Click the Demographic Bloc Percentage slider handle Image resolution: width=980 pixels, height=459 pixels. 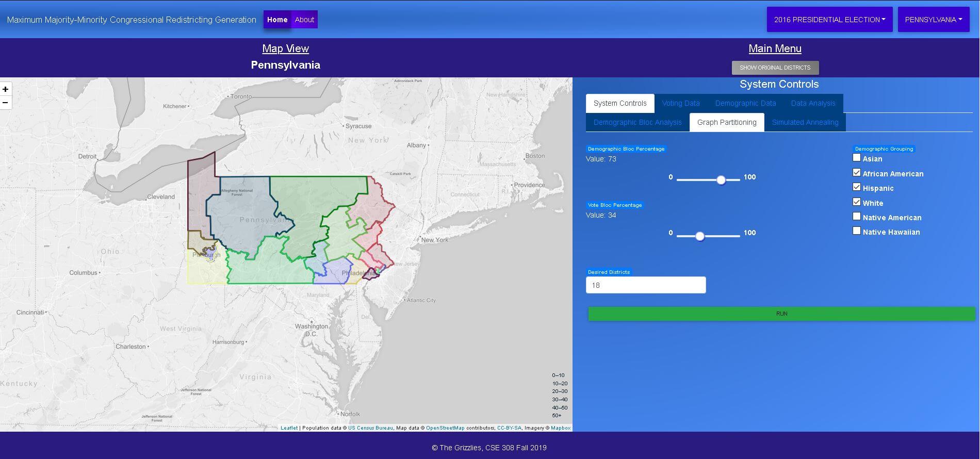(721, 179)
